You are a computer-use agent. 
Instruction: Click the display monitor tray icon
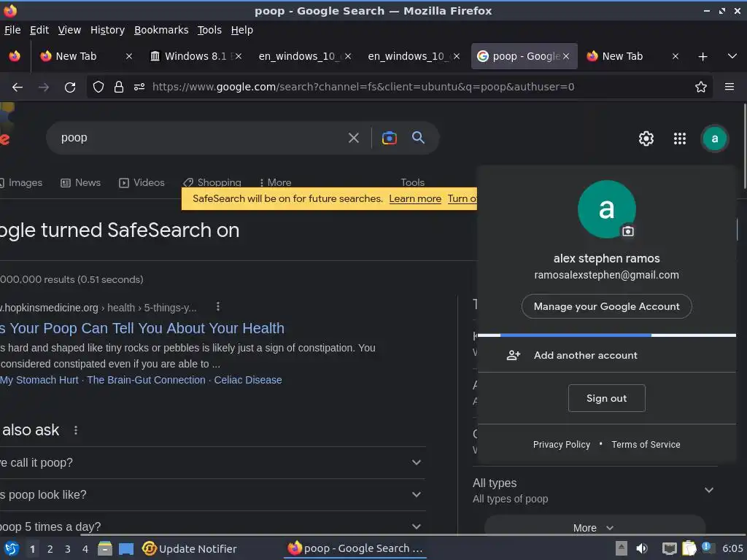(x=670, y=549)
